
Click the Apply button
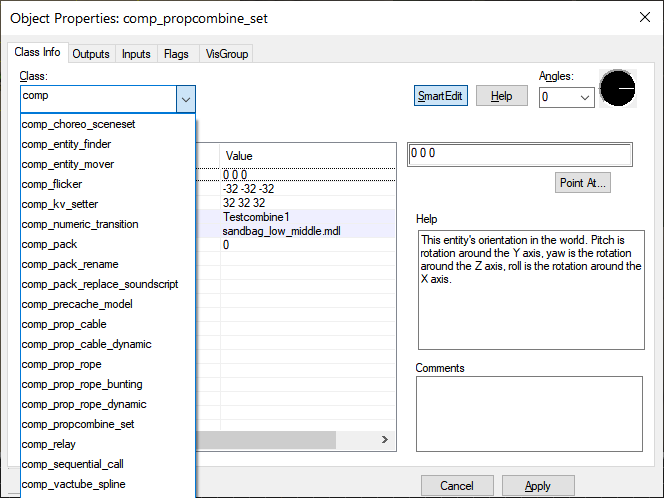tap(538, 485)
